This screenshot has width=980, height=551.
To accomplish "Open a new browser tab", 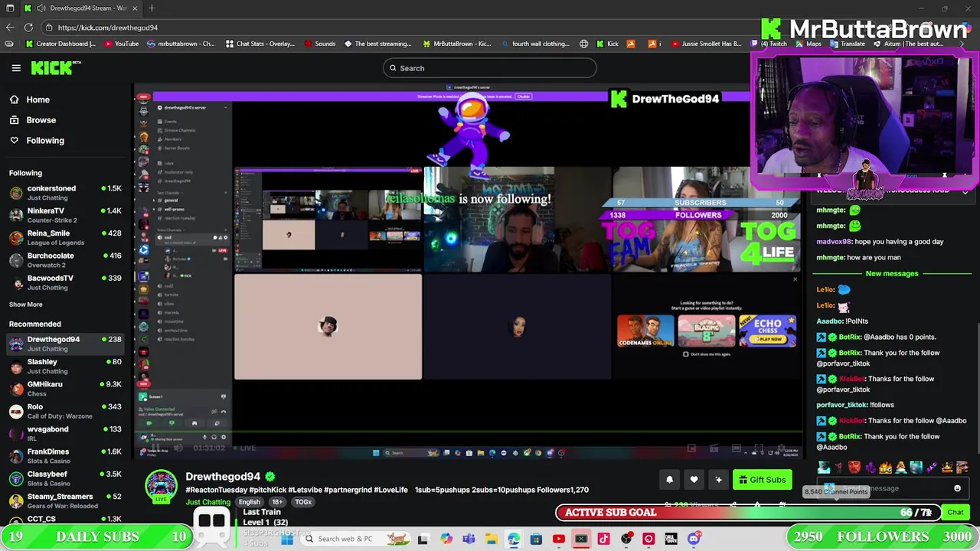I will pos(152,8).
